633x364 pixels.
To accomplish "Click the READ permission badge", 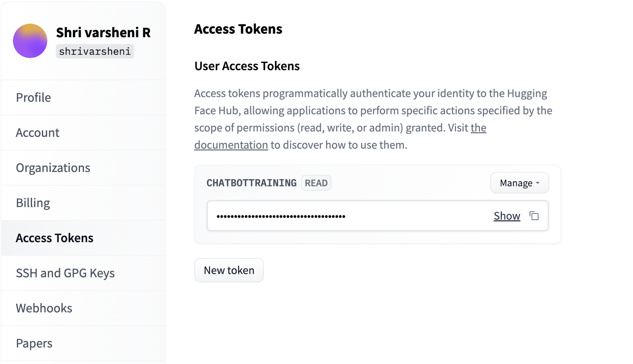I will coord(316,182).
